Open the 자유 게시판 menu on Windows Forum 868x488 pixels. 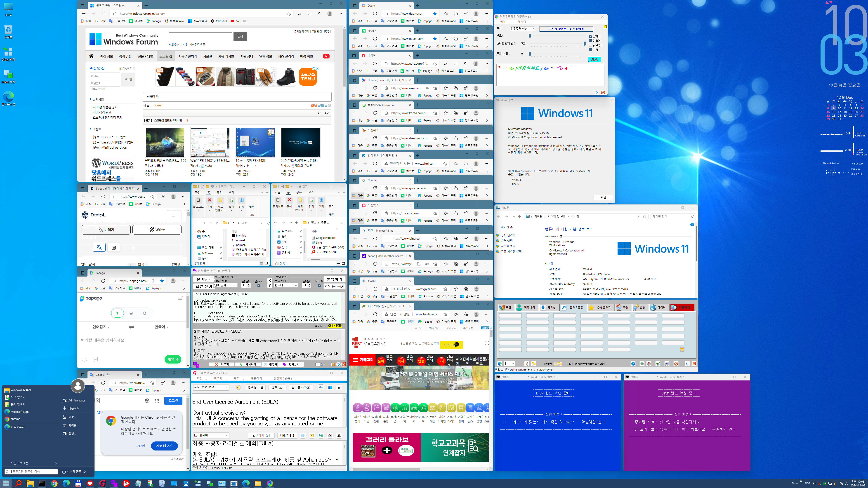pyautogui.click(x=226, y=56)
